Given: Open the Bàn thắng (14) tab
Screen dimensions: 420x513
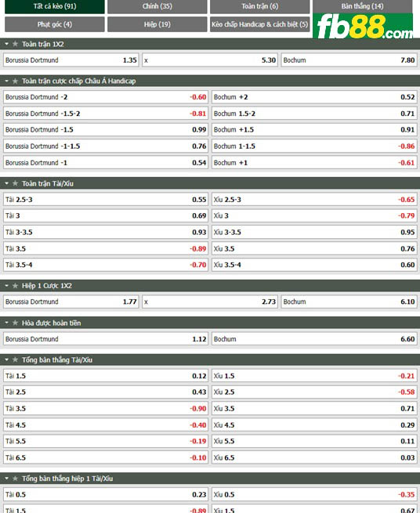Looking at the screenshot, I should click(x=362, y=6).
